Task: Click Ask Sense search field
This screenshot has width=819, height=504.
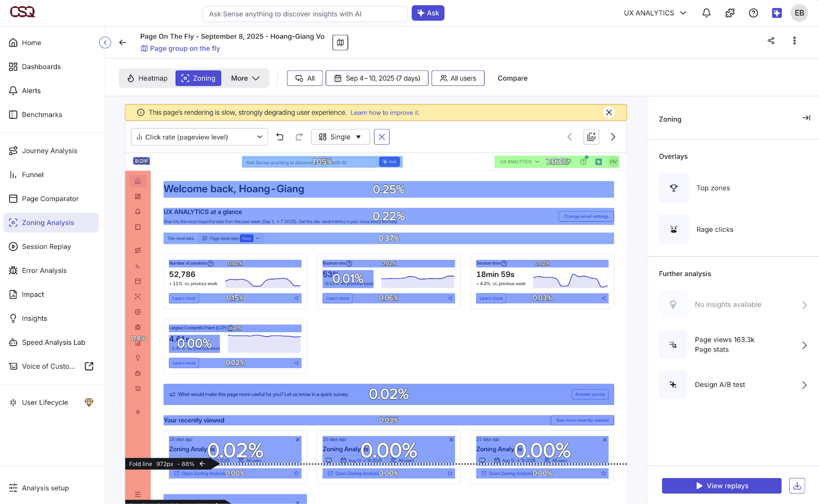Action: (x=305, y=14)
